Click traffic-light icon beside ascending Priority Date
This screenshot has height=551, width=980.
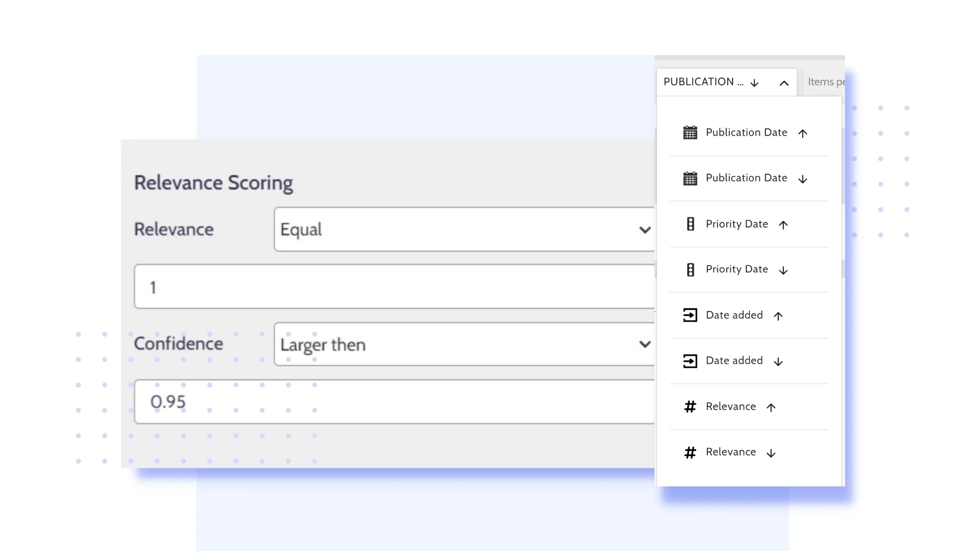pos(690,224)
